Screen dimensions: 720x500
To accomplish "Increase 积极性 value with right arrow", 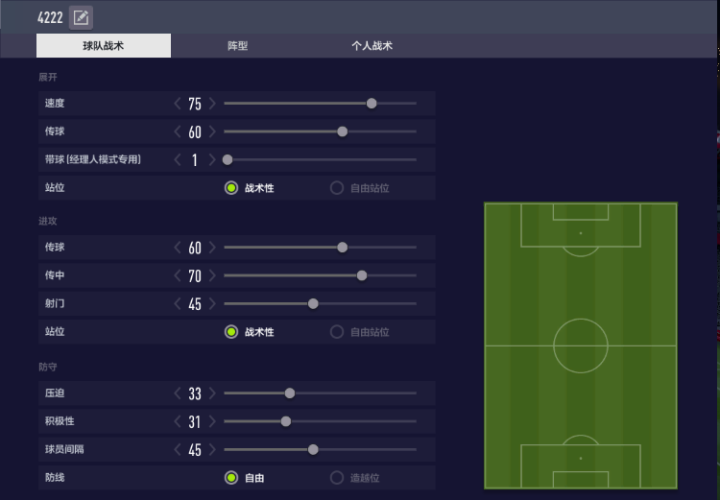I will [x=212, y=422].
